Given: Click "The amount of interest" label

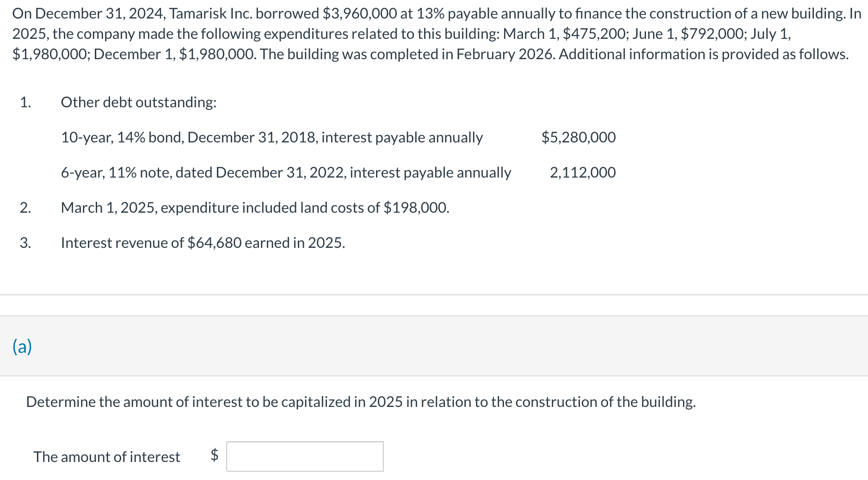Looking at the screenshot, I should [x=107, y=457].
